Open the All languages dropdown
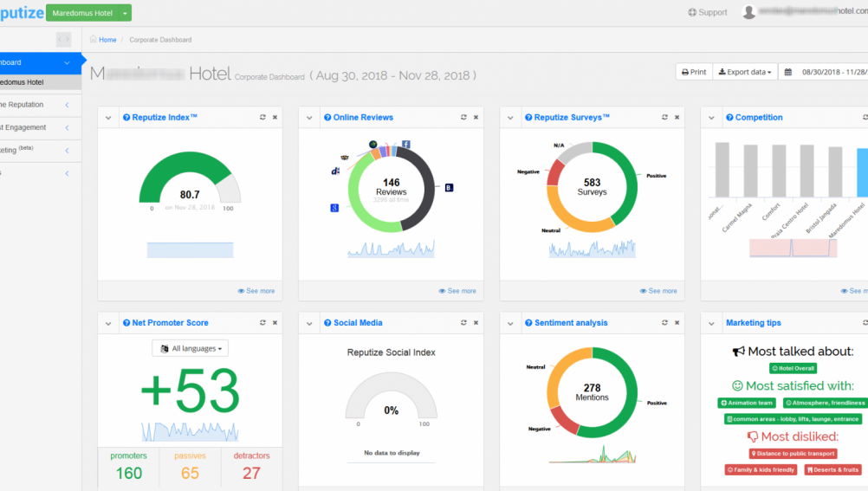Viewport: 868px width, 491px height. 191,348
